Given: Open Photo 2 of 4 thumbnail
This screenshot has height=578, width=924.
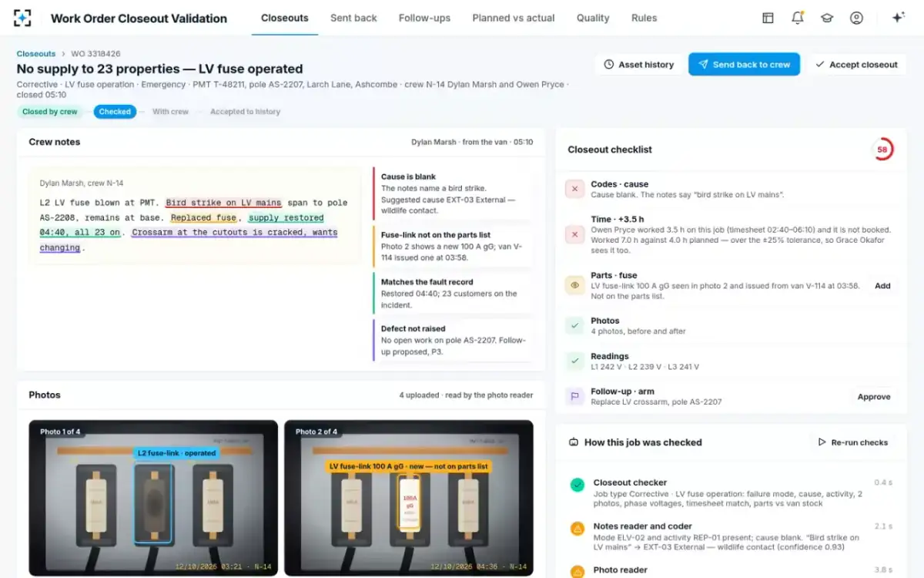Looking at the screenshot, I should click(x=409, y=498).
